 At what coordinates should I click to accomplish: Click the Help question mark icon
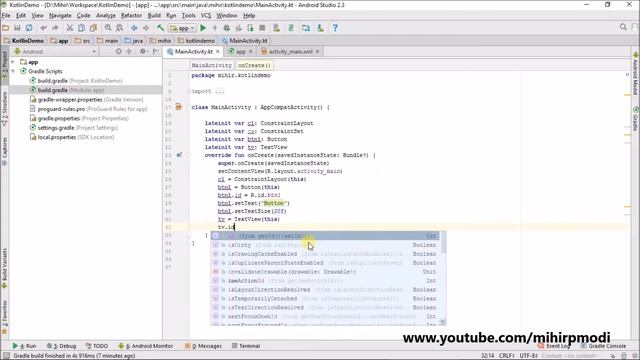click(x=335, y=28)
